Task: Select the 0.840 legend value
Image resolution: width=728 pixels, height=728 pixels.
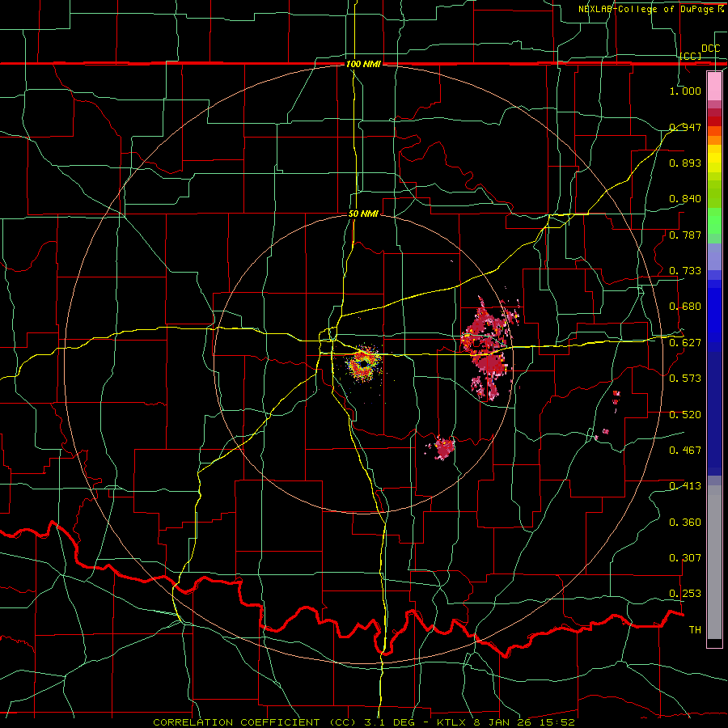Action: pos(685,199)
